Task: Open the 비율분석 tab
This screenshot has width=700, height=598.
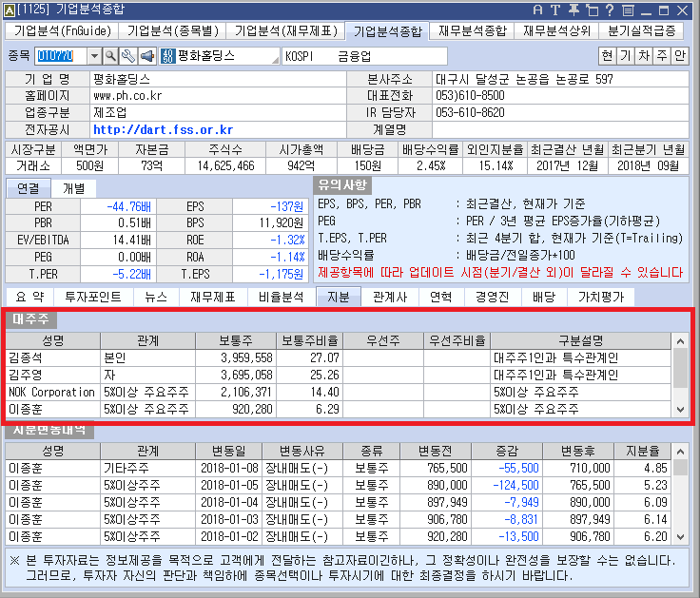Action: click(282, 298)
